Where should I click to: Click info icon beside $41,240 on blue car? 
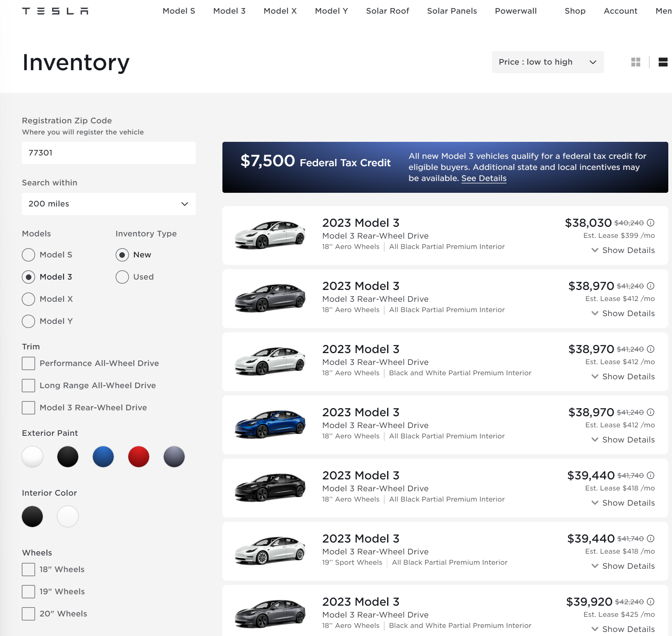(651, 412)
